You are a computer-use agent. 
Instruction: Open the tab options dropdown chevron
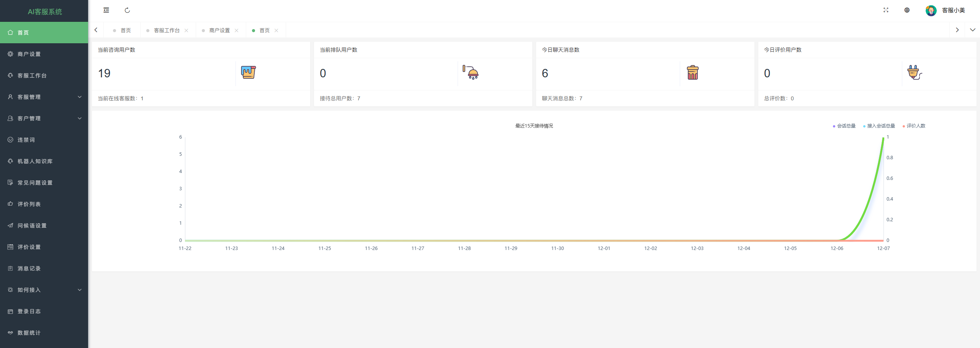(x=972, y=30)
